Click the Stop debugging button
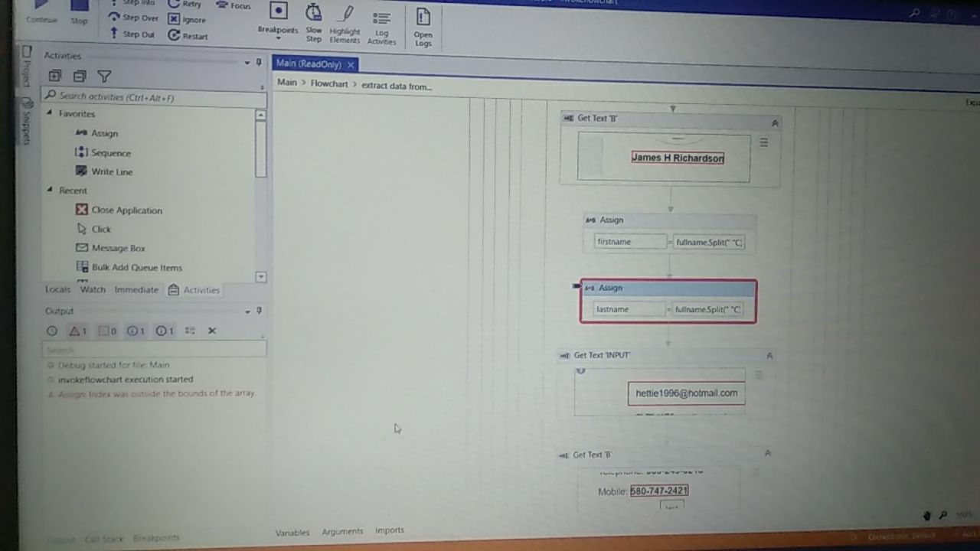Viewport: 980px width, 551px height. (79, 11)
